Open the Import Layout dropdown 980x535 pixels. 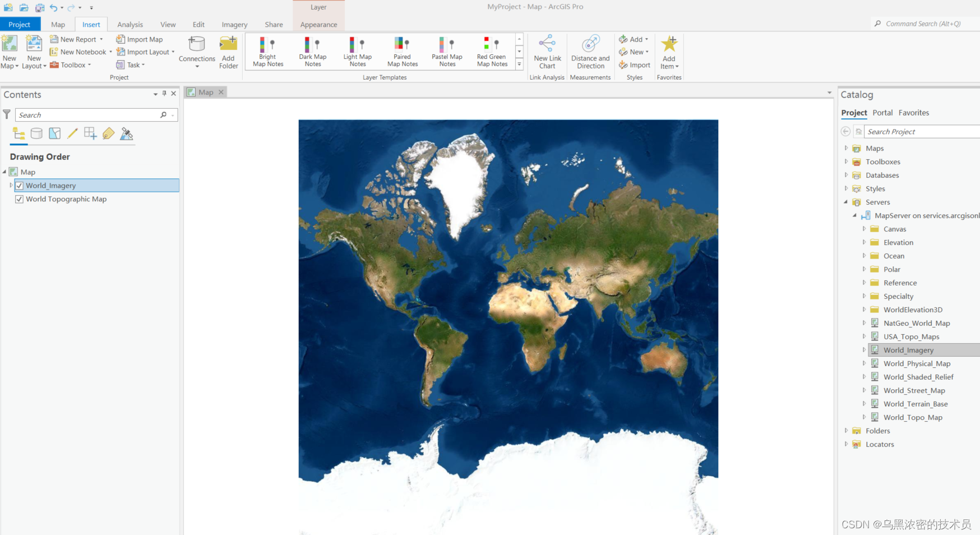point(173,52)
